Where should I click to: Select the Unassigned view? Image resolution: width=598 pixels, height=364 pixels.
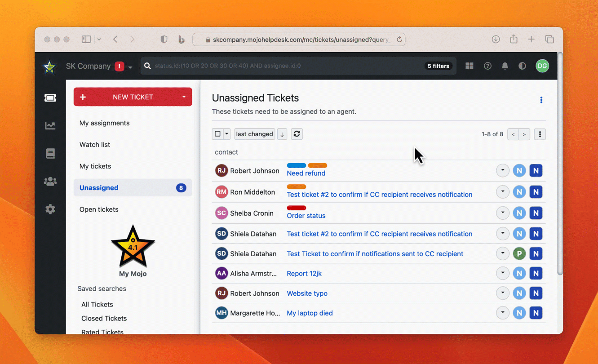pyautogui.click(x=133, y=188)
